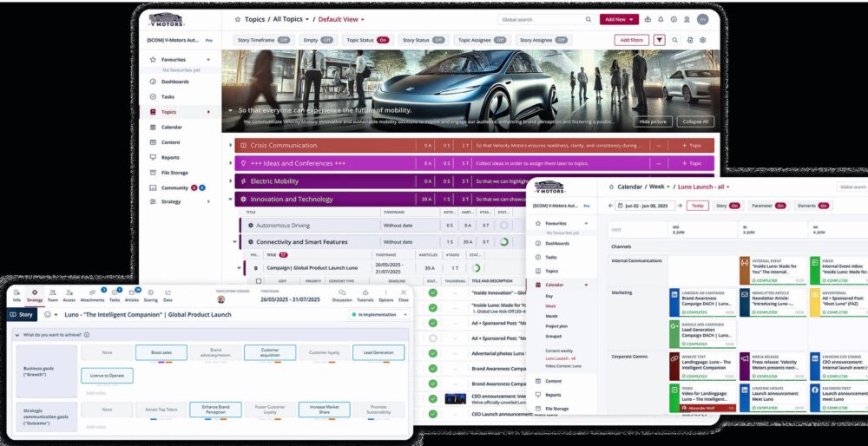Click next week arrow in Calendar window
The width and height of the screenshot is (868, 446).
[x=680, y=206]
